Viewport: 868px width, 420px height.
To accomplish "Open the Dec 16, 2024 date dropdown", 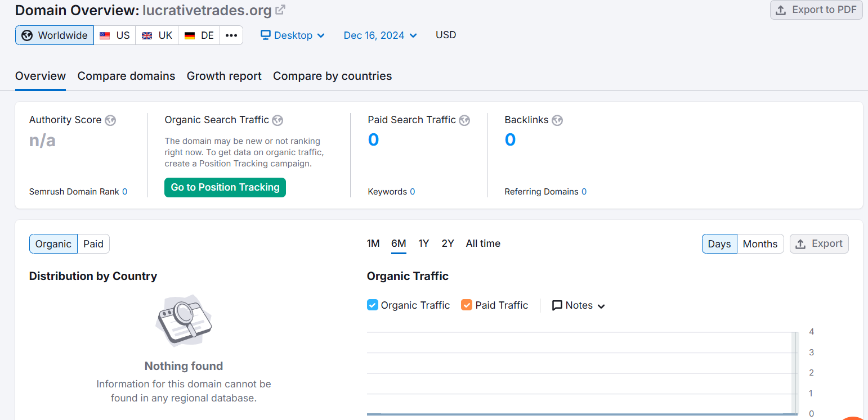I will tap(381, 35).
